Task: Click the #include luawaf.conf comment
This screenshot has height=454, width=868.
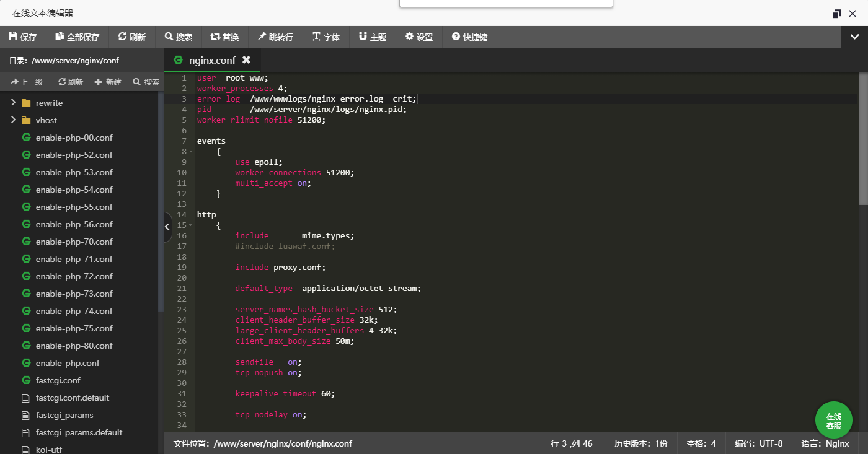Action: (x=285, y=247)
